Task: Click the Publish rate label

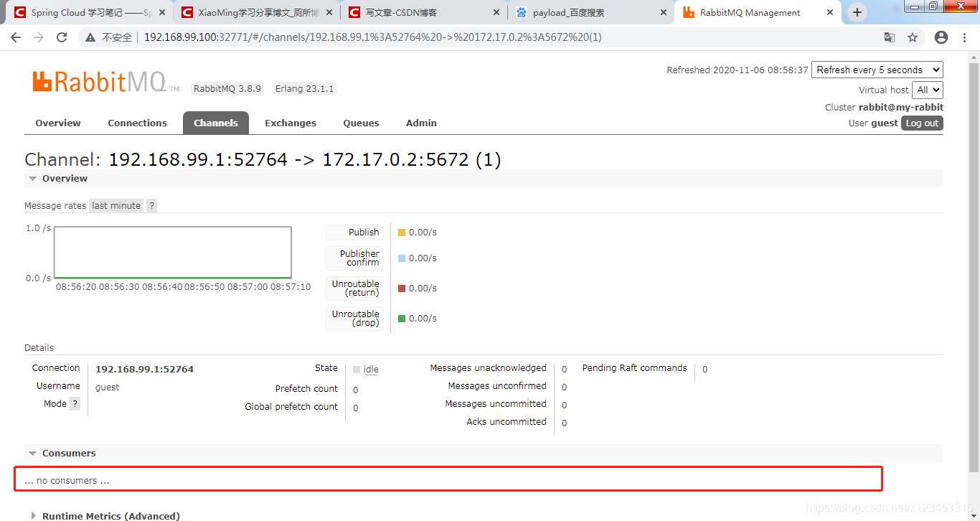Action: point(355,232)
